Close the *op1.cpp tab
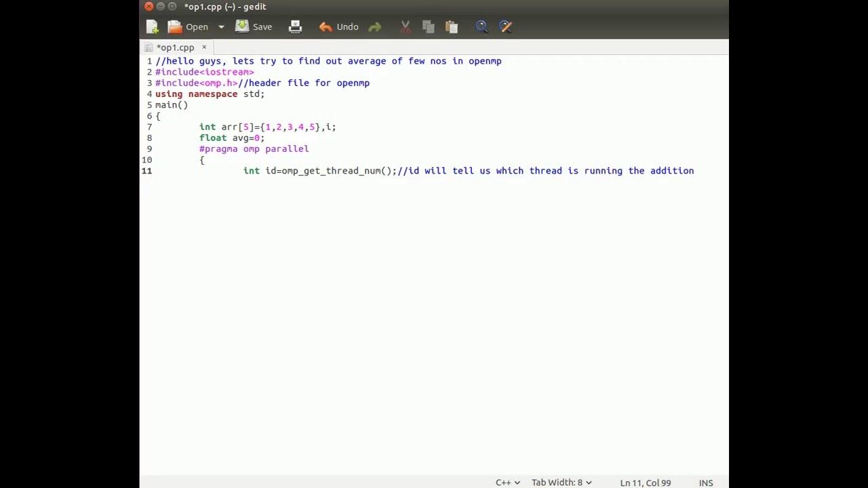868x488 pixels. coord(203,47)
